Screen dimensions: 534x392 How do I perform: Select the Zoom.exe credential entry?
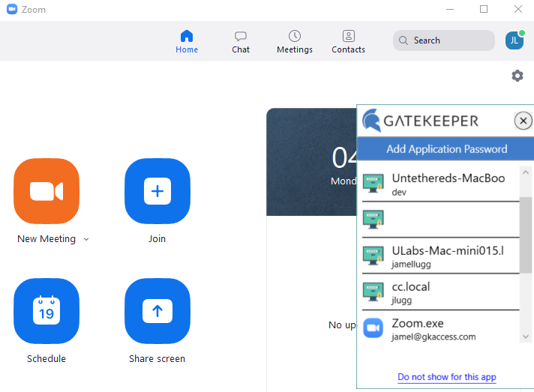440,329
